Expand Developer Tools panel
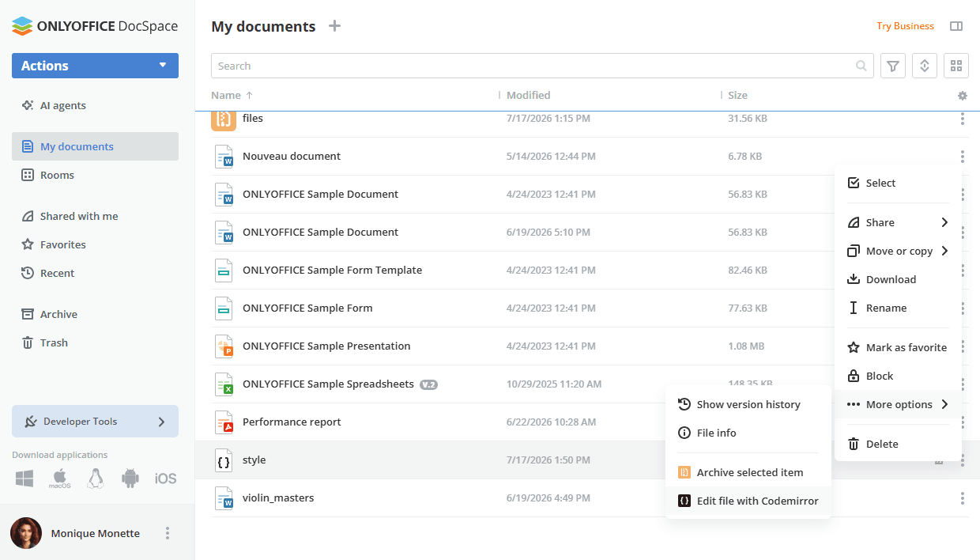 tap(95, 422)
